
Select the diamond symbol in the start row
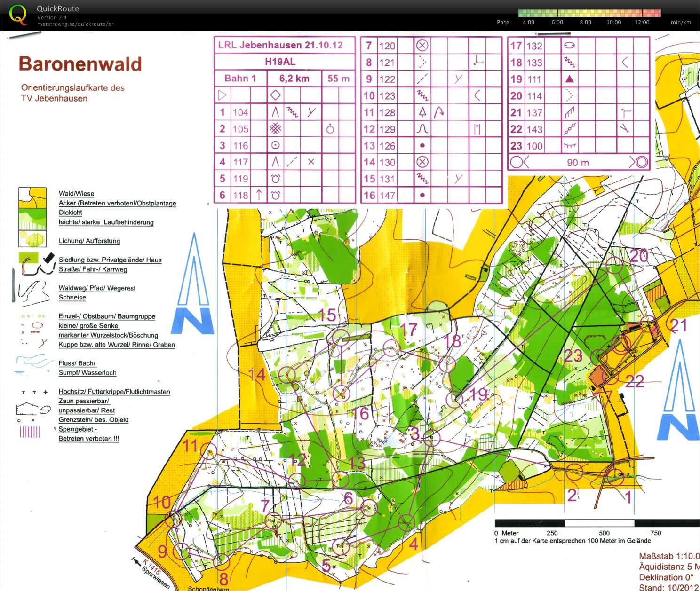pos(275,95)
